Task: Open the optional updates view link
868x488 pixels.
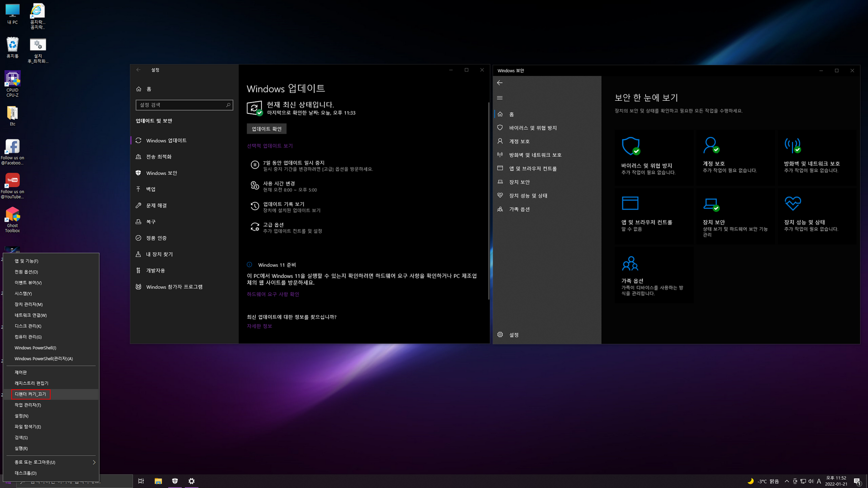Action: 270,146
